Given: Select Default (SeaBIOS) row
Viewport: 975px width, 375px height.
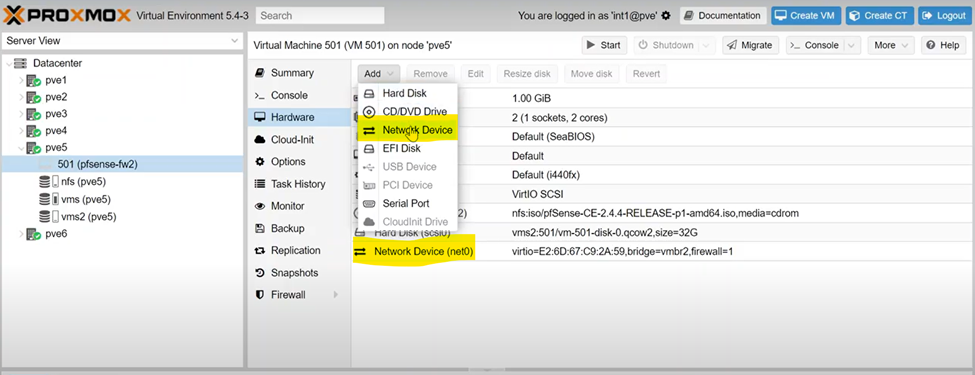Looking at the screenshot, I should (661, 137).
